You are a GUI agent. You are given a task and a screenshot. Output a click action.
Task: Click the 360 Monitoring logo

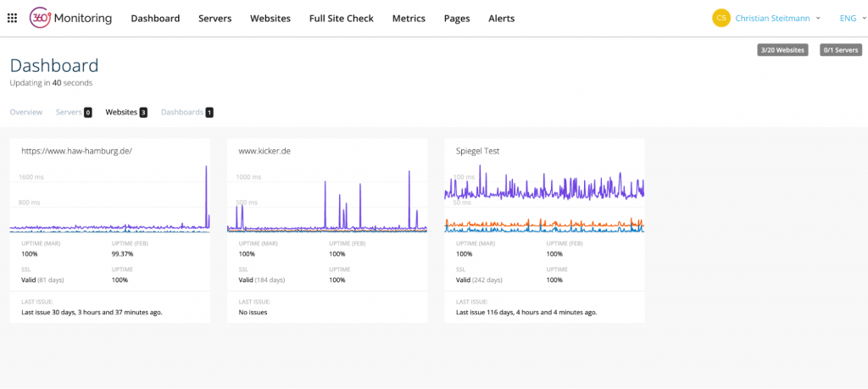click(x=70, y=19)
